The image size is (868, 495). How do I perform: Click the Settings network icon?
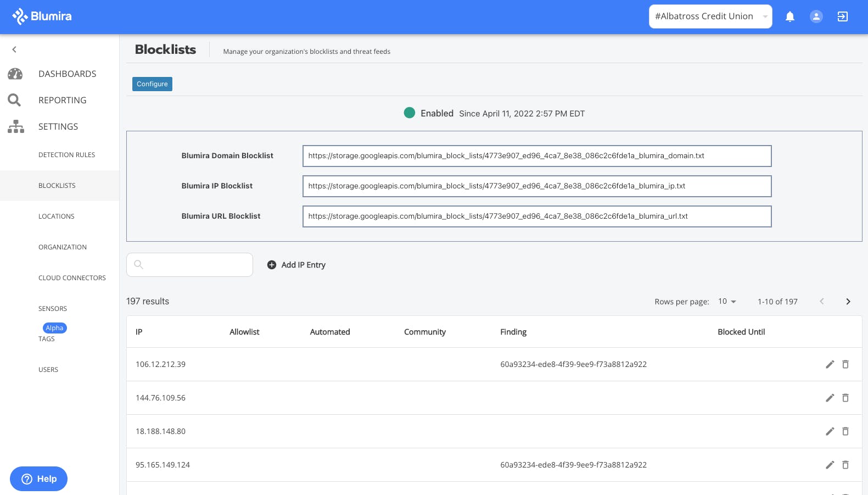(x=16, y=126)
